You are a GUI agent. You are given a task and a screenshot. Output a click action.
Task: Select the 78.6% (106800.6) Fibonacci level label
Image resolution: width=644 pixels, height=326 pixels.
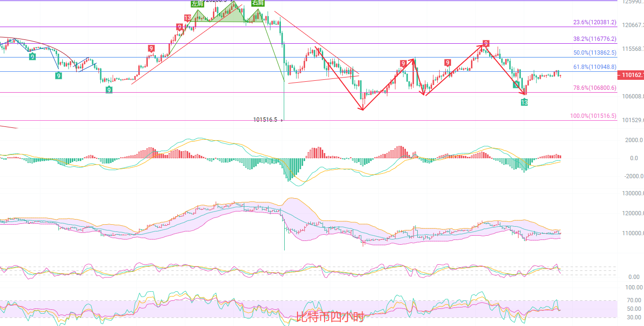pos(595,88)
